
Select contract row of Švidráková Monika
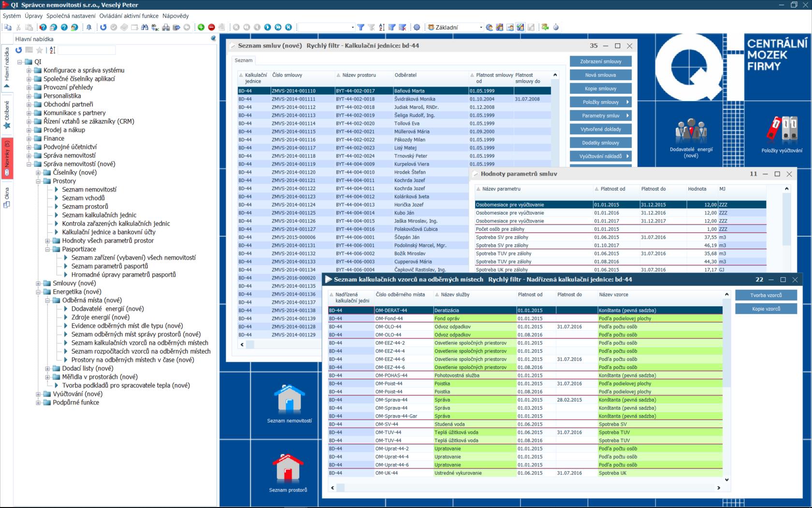click(x=394, y=99)
